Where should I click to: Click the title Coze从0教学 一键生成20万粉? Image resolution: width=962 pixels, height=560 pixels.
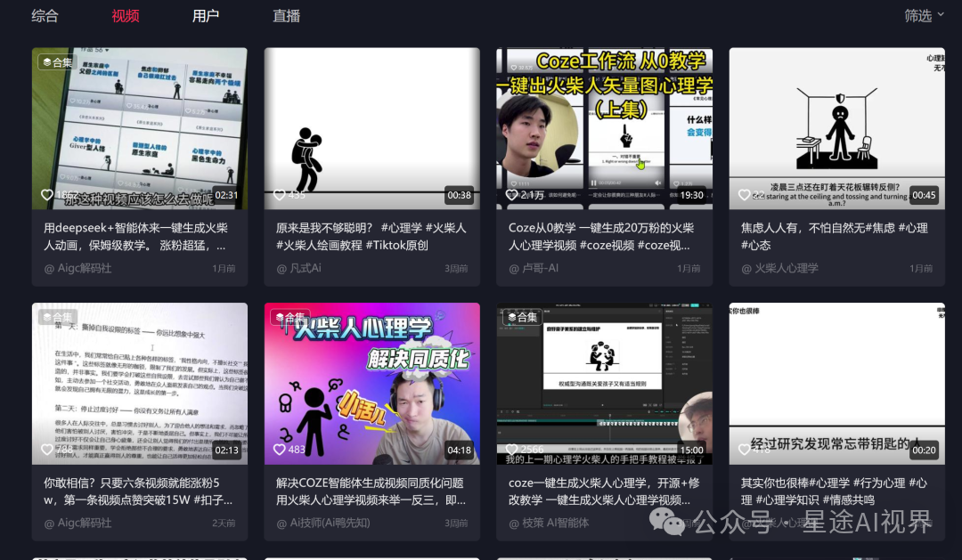[601, 236]
